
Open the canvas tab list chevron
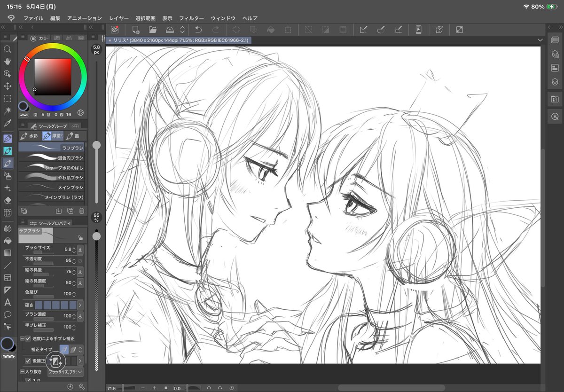click(x=540, y=40)
